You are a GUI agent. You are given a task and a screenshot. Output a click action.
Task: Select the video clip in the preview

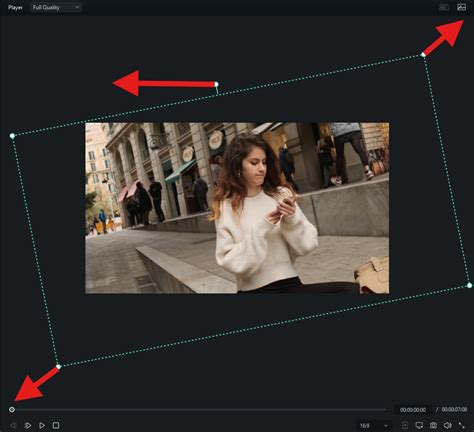point(237,208)
